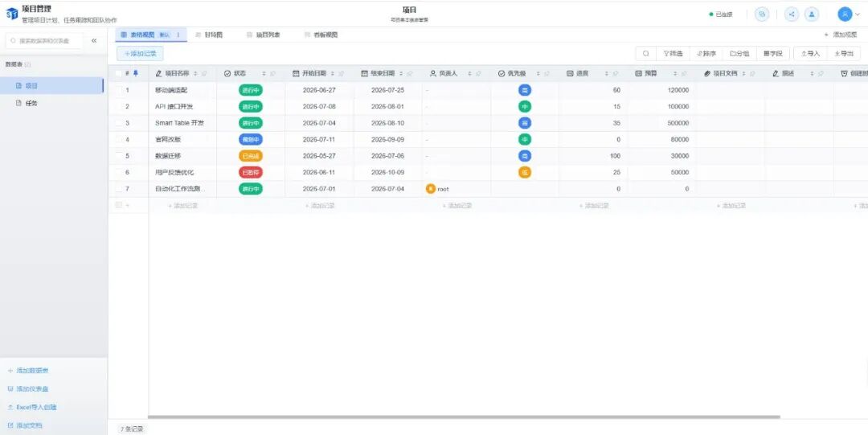Open the 分组 group button

pyautogui.click(x=739, y=54)
